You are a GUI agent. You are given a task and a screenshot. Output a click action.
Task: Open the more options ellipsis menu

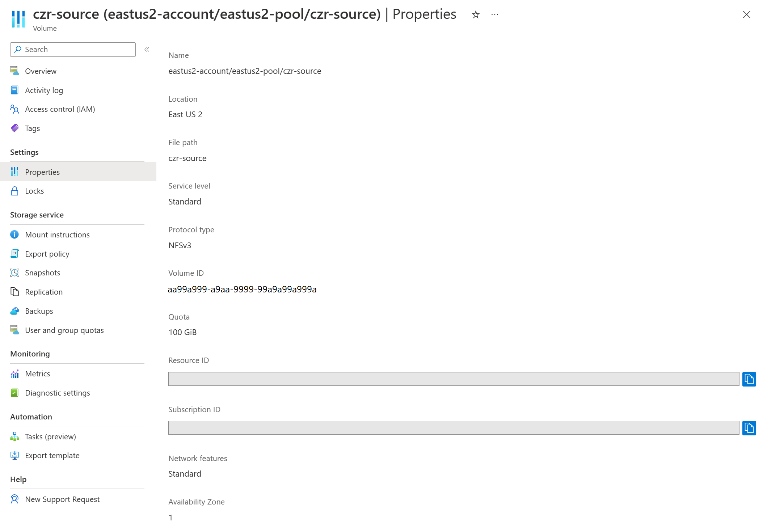click(x=494, y=14)
